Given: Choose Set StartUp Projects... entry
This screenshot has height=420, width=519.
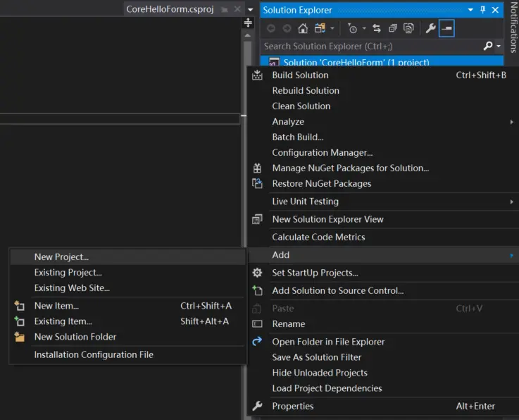Looking at the screenshot, I should (383, 273).
